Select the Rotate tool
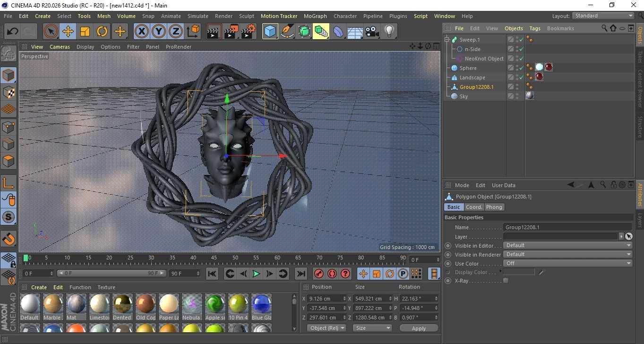The height and width of the screenshot is (344, 644). pyautogui.click(x=102, y=32)
